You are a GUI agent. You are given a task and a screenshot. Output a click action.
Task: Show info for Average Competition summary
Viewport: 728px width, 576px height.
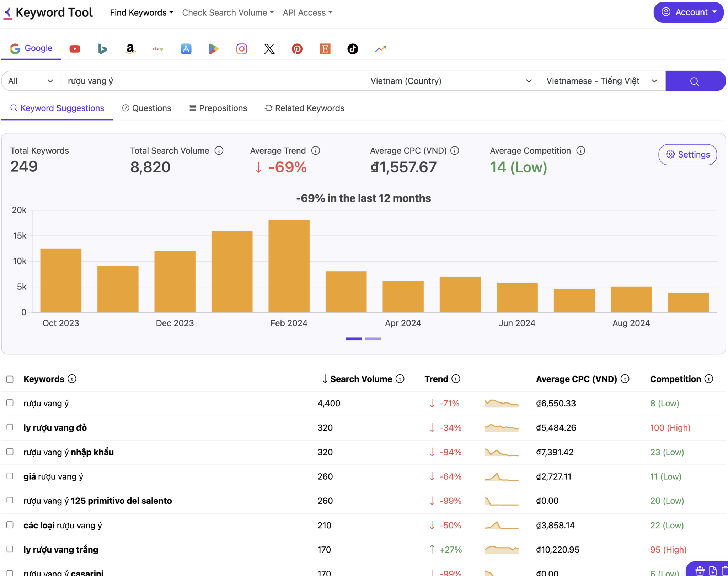point(581,151)
